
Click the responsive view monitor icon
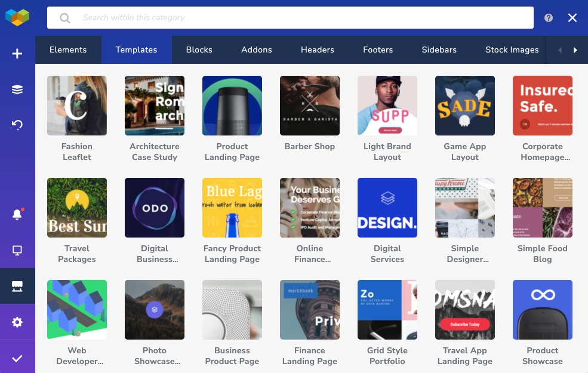tap(17, 251)
